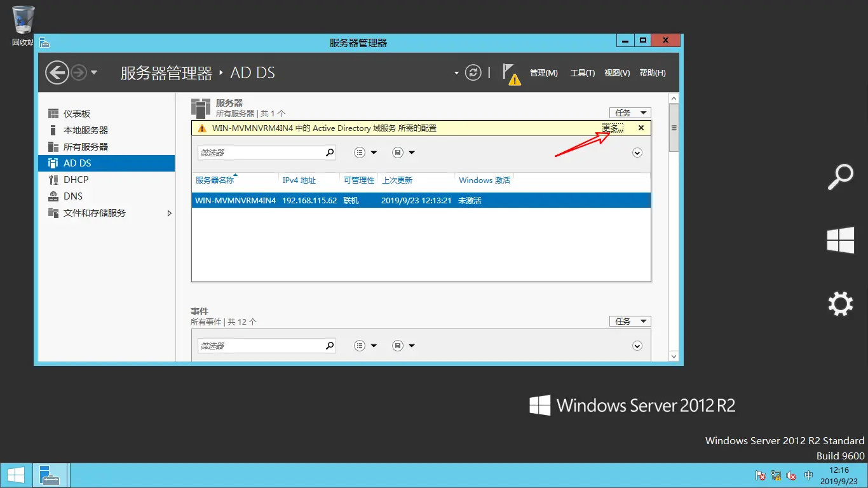Open the saved queries dropdown in 事件 section
The width and height of the screenshot is (868, 488).
403,346
